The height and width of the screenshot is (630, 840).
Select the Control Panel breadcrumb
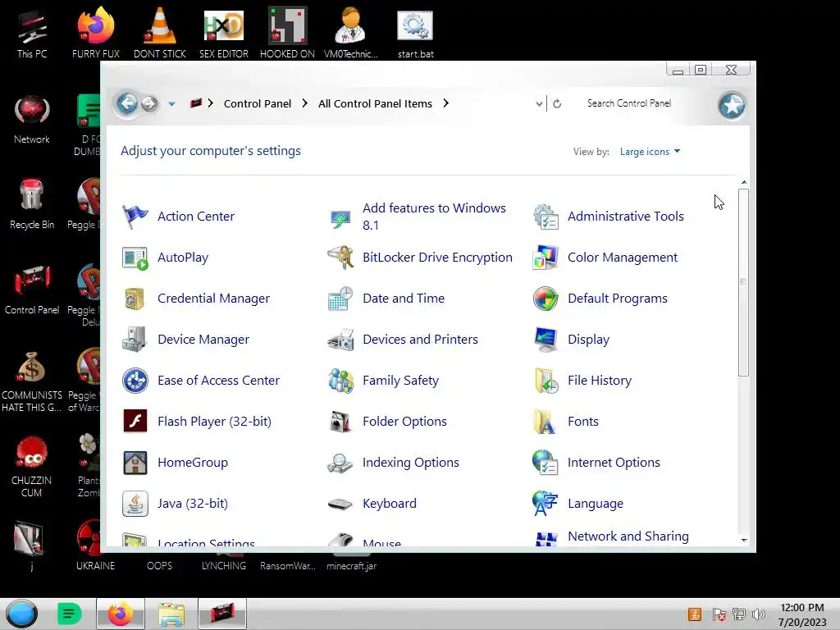click(258, 104)
